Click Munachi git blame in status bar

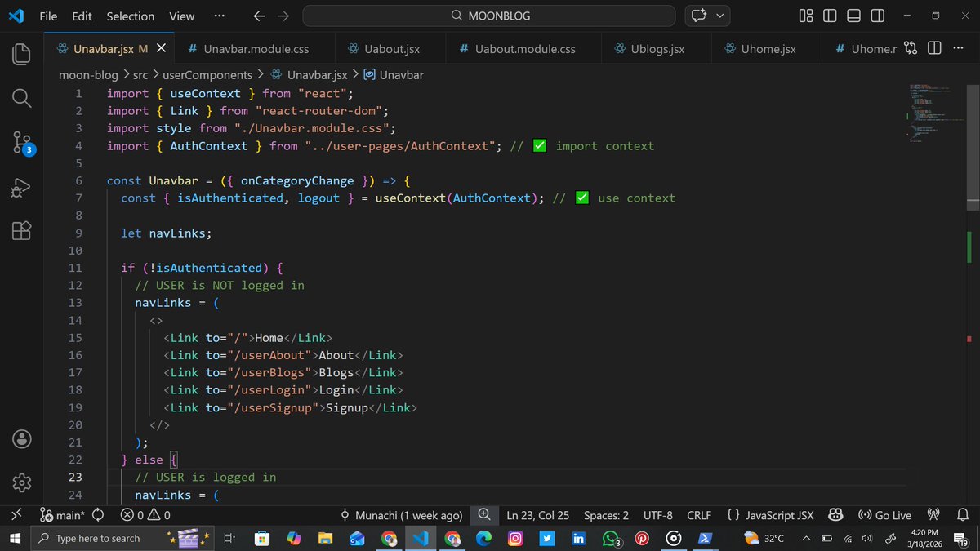click(401, 515)
